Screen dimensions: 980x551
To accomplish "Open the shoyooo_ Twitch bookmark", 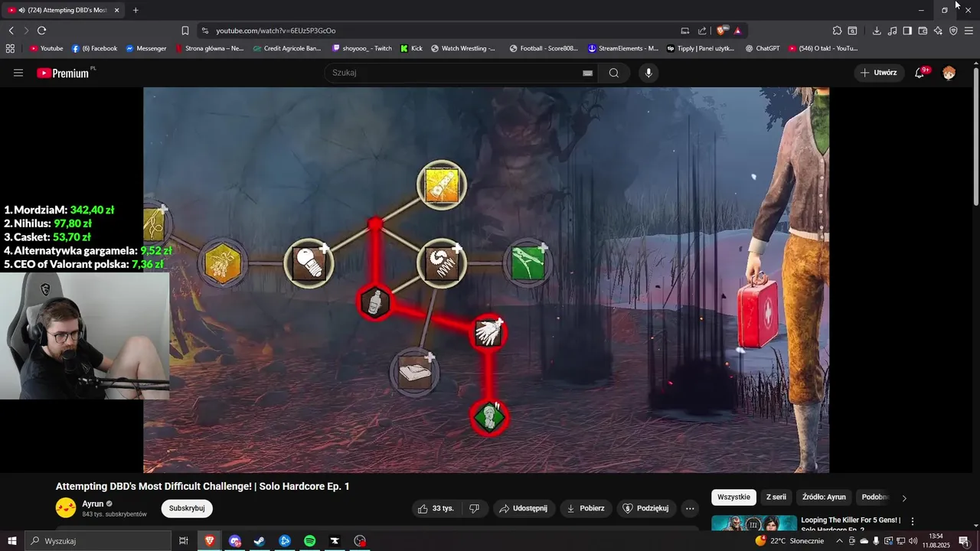I will pyautogui.click(x=362, y=48).
